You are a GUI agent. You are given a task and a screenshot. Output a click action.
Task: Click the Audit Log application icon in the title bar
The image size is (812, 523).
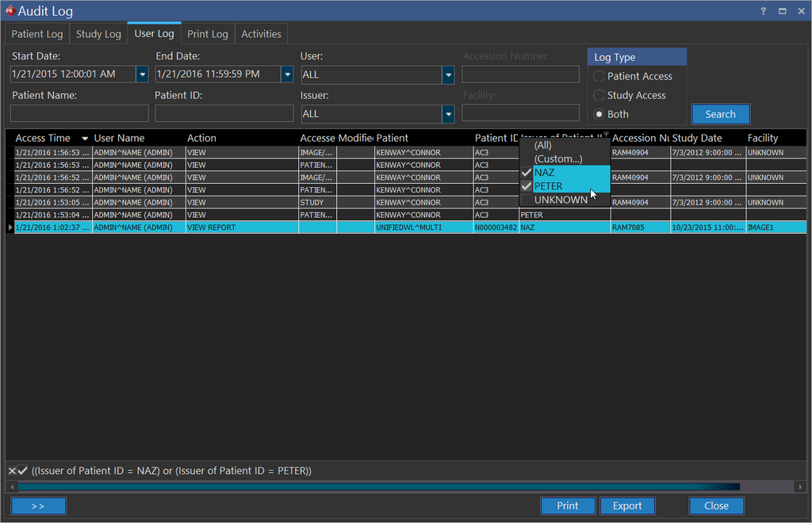pos(10,11)
